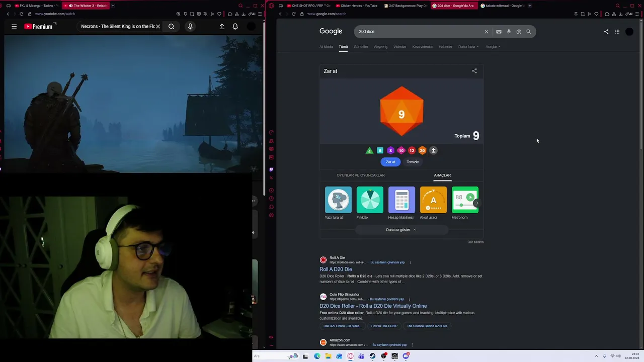
Task: Open Google apps grid
Action: tap(617, 32)
